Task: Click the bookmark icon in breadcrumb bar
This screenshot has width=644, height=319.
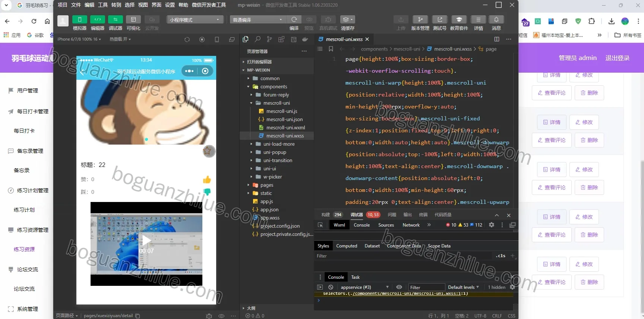Action: click(331, 49)
